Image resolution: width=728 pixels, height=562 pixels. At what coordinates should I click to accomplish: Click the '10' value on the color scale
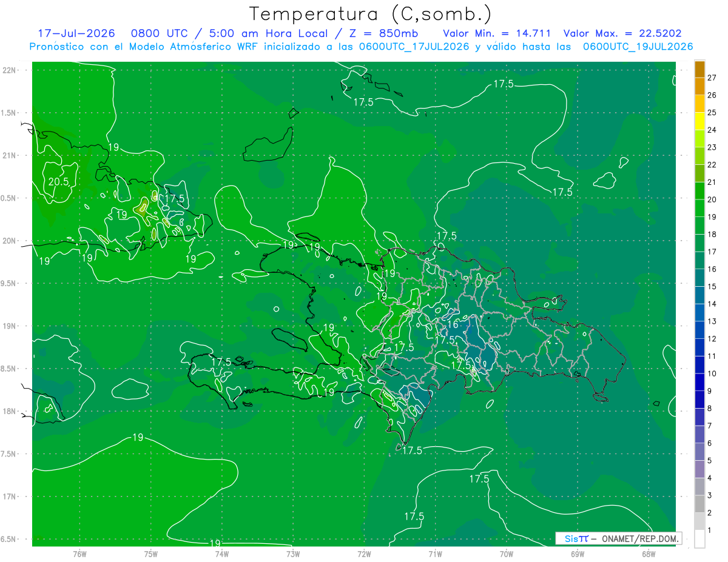(712, 373)
